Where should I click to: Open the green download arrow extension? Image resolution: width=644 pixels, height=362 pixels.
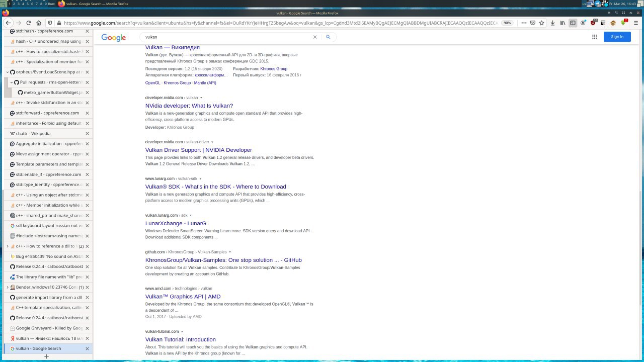pyautogui.click(x=624, y=23)
